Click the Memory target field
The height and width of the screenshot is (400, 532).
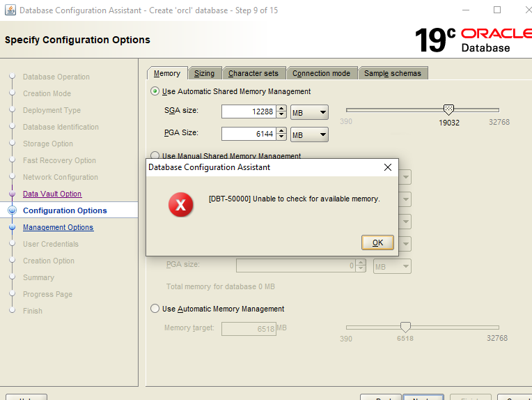249,329
